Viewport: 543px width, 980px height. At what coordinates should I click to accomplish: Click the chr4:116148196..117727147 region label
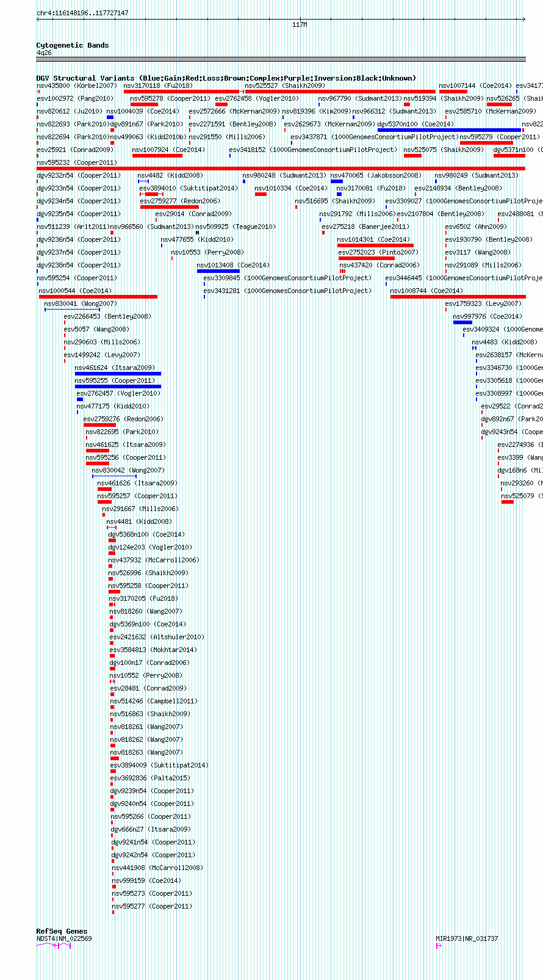(82, 13)
